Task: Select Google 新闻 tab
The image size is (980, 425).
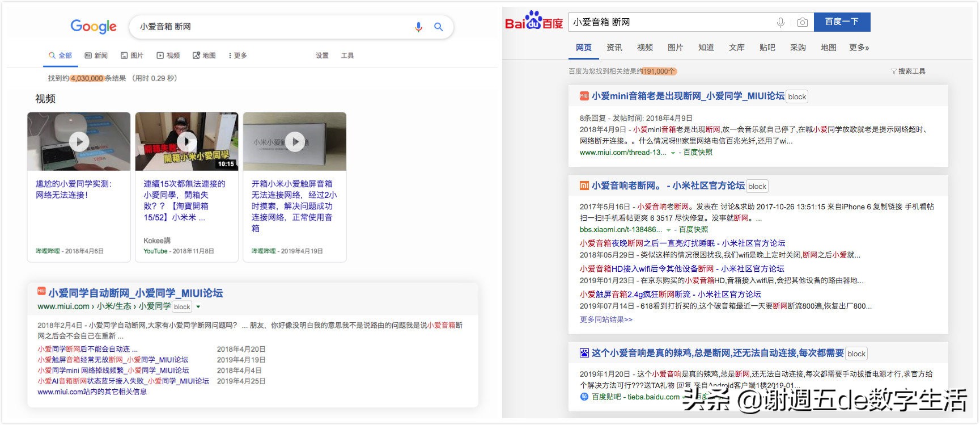Action: [96, 56]
